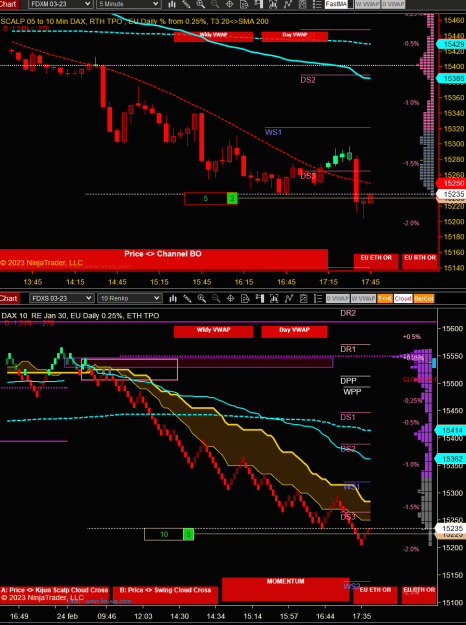
Task: Open chart style icon in Renko chart toolbar
Action: [x=173, y=298]
